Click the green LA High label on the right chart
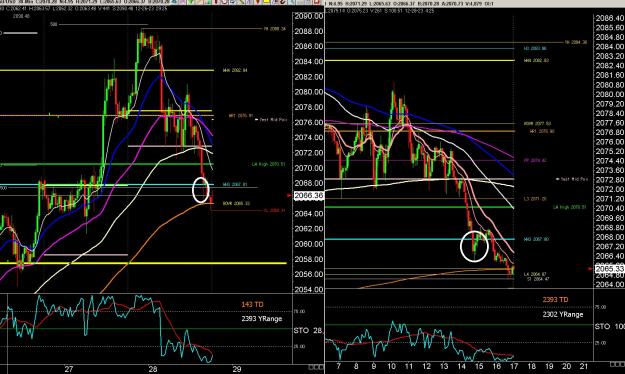 [570, 207]
